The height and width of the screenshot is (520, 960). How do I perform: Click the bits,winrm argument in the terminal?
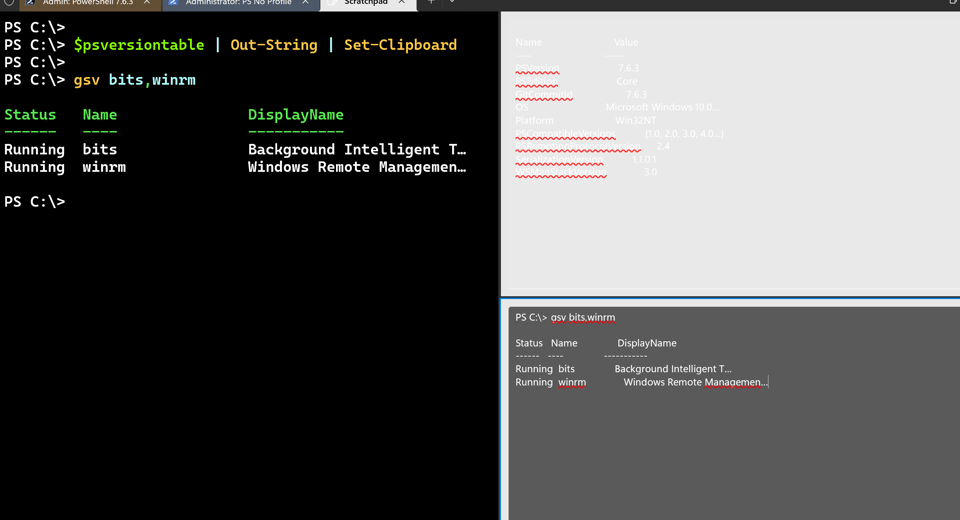pos(152,80)
